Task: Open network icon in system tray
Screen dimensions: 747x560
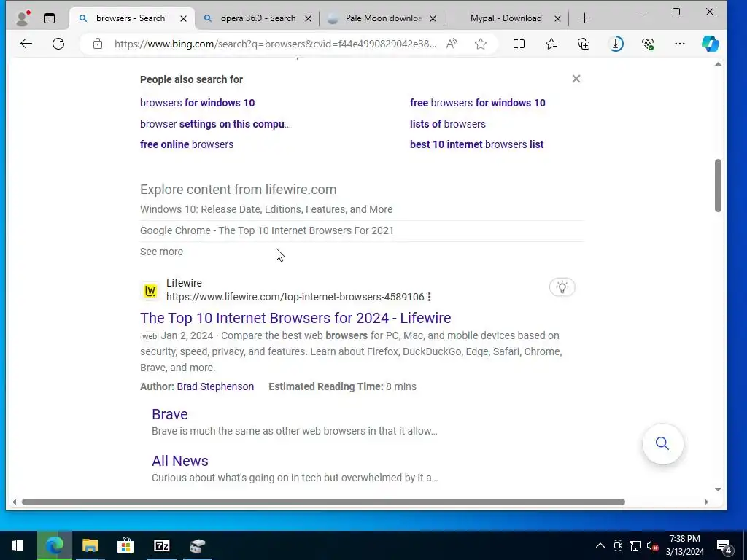Action: tap(635, 545)
